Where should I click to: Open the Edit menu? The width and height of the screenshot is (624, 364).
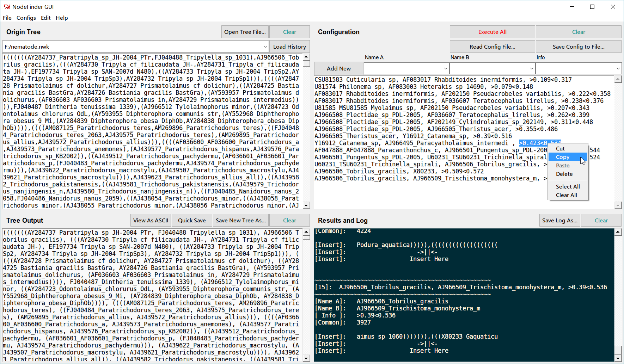(45, 18)
